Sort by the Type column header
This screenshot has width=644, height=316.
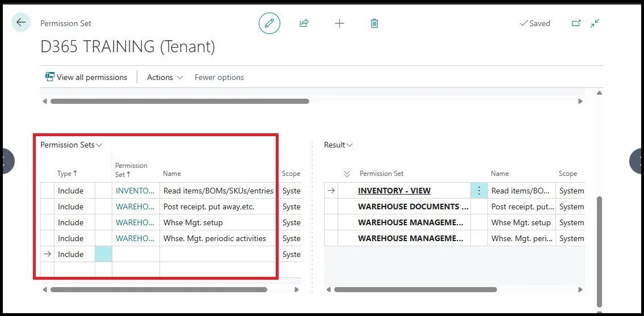click(x=68, y=174)
